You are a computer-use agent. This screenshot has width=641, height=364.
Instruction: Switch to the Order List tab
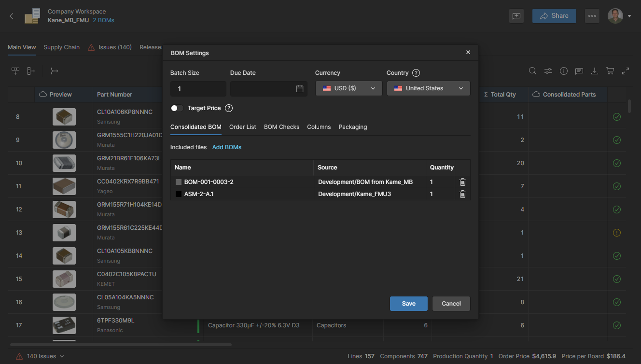(243, 127)
